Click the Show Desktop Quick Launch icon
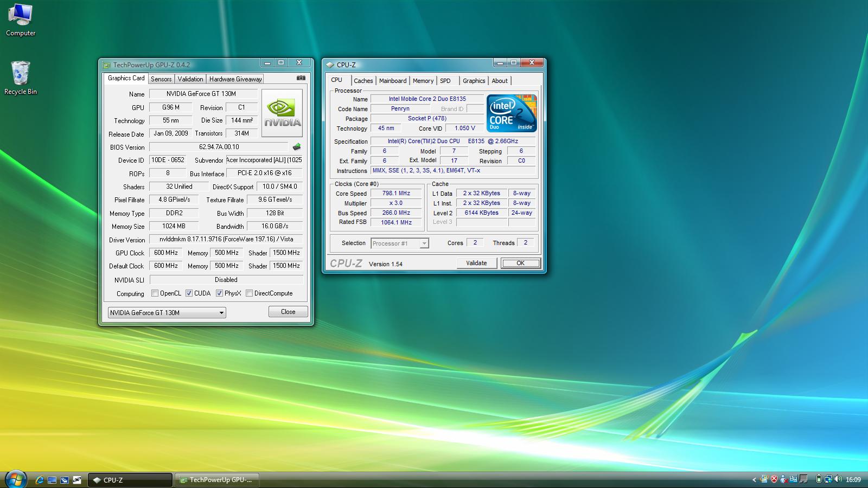868x488 pixels. tap(52, 480)
